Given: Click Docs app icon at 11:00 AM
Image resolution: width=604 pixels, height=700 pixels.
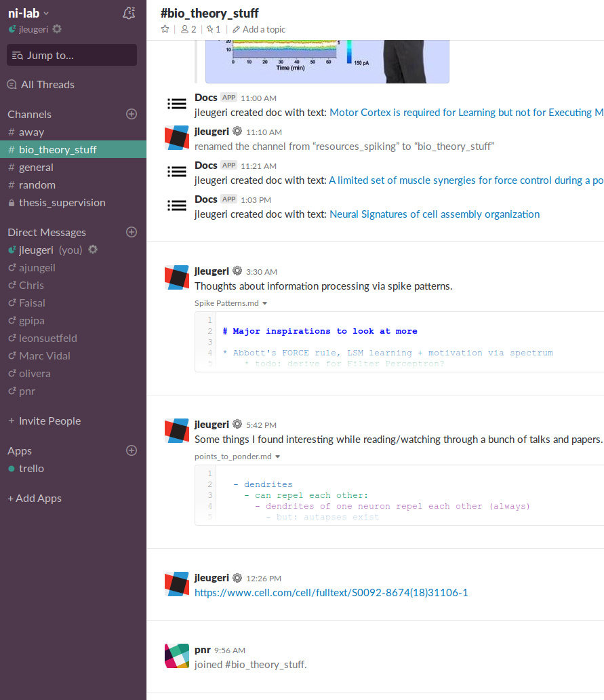Looking at the screenshot, I should click(177, 104).
